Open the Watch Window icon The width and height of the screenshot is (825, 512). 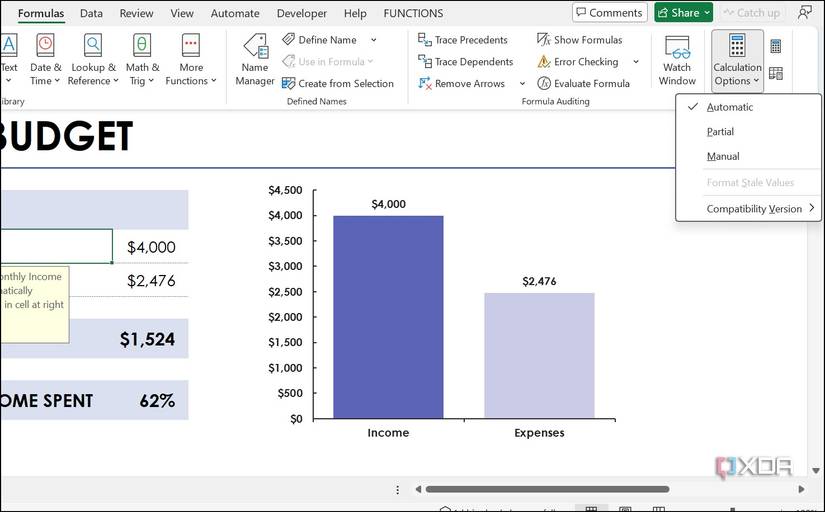pos(677,47)
